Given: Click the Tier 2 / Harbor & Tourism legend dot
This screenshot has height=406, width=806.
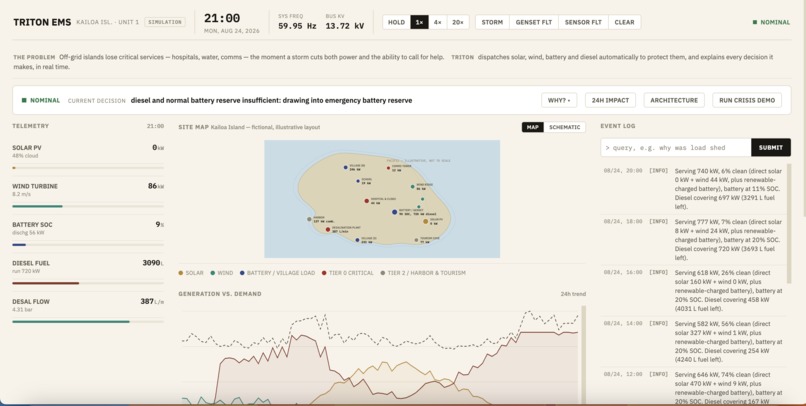Looking at the screenshot, I should 382,273.
